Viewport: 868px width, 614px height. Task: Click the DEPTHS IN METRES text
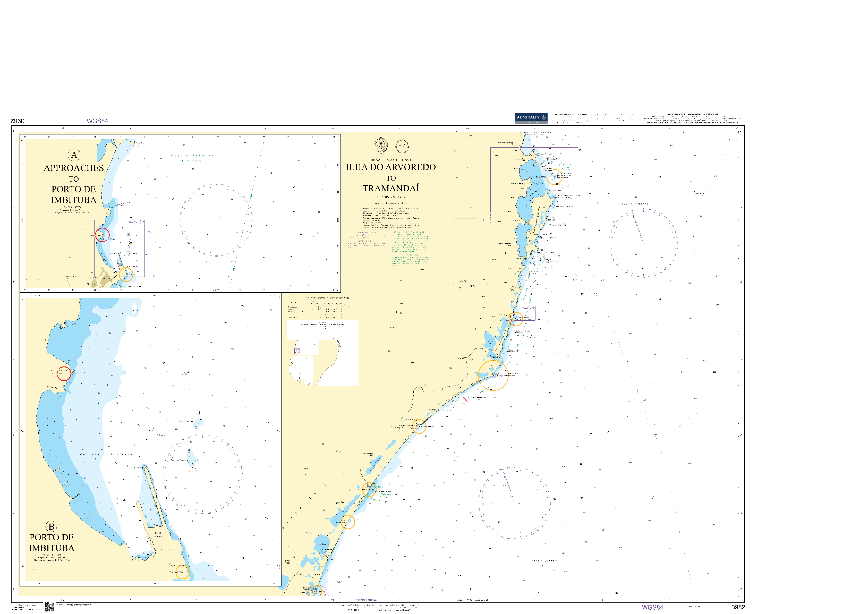click(391, 197)
